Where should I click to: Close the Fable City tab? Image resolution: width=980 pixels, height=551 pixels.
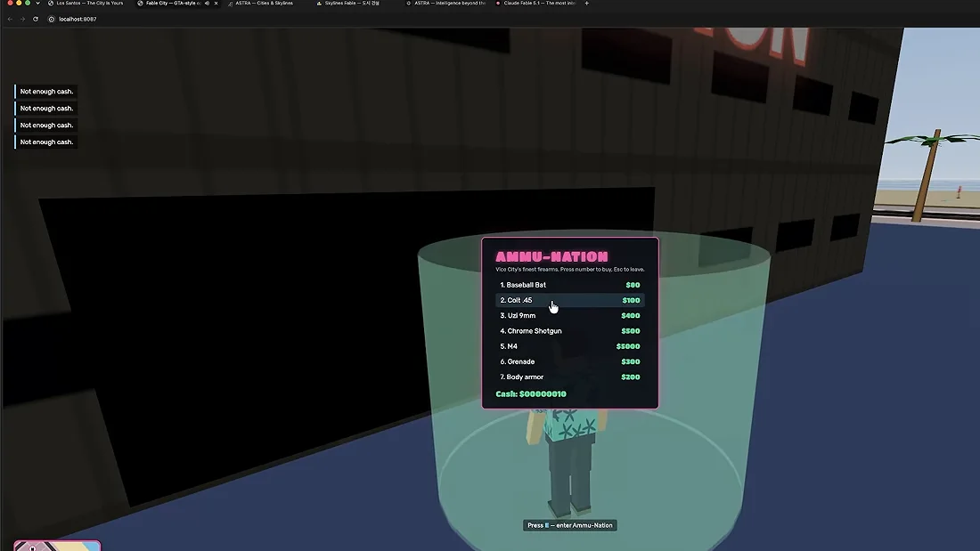pos(216,4)
